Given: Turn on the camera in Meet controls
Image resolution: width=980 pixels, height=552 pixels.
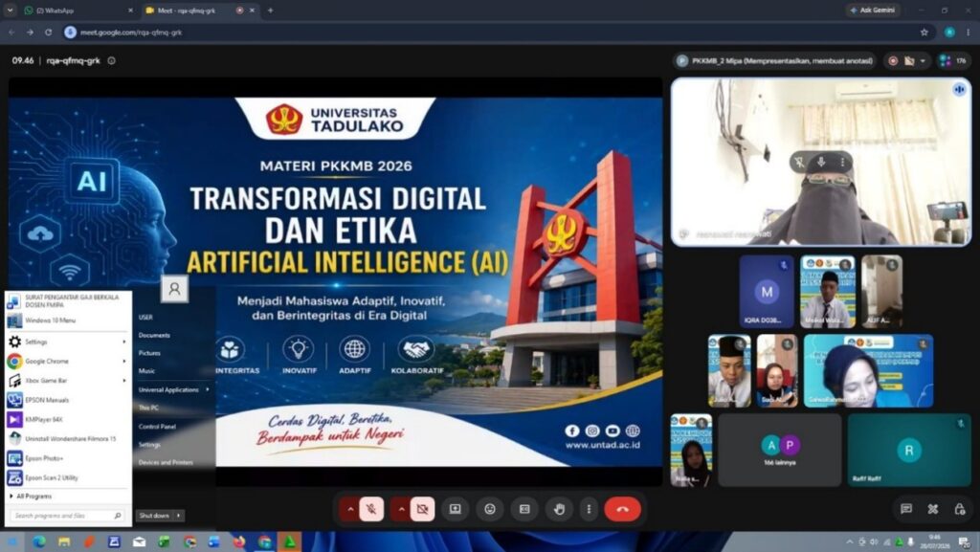Looking at the screenshot, I should 422,509.
